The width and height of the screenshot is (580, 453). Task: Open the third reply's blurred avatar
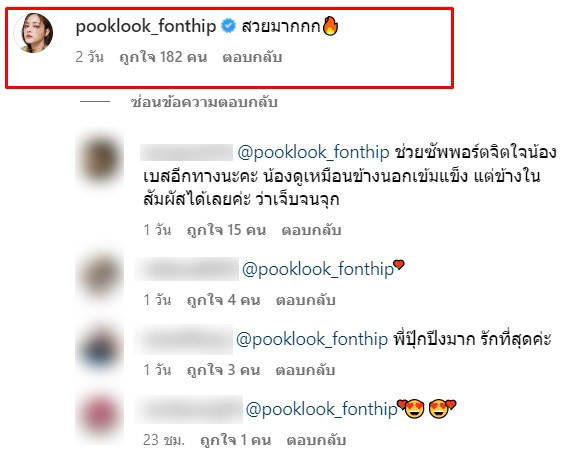click(x=100, y=349)
